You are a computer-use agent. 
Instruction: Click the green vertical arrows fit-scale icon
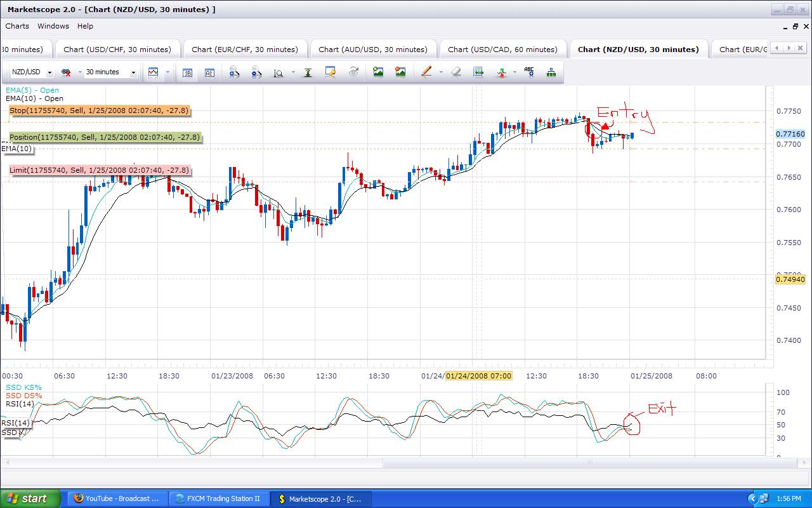coord(308,72)
